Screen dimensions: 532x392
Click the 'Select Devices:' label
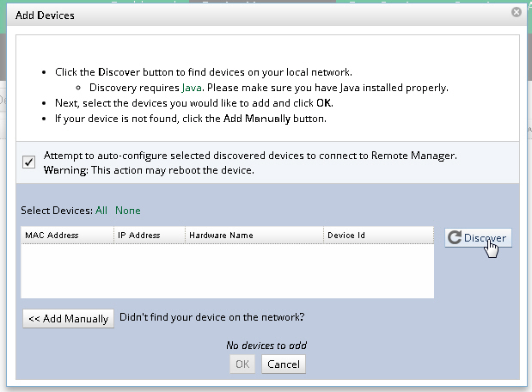pos(57,211)
